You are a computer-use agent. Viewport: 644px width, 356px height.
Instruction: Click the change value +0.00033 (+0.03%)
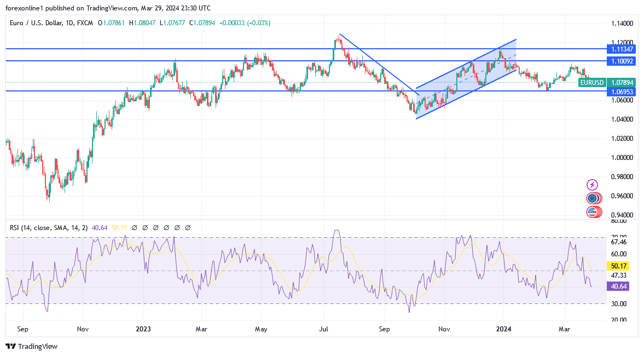pyautogui.click(x=245, y=23)
